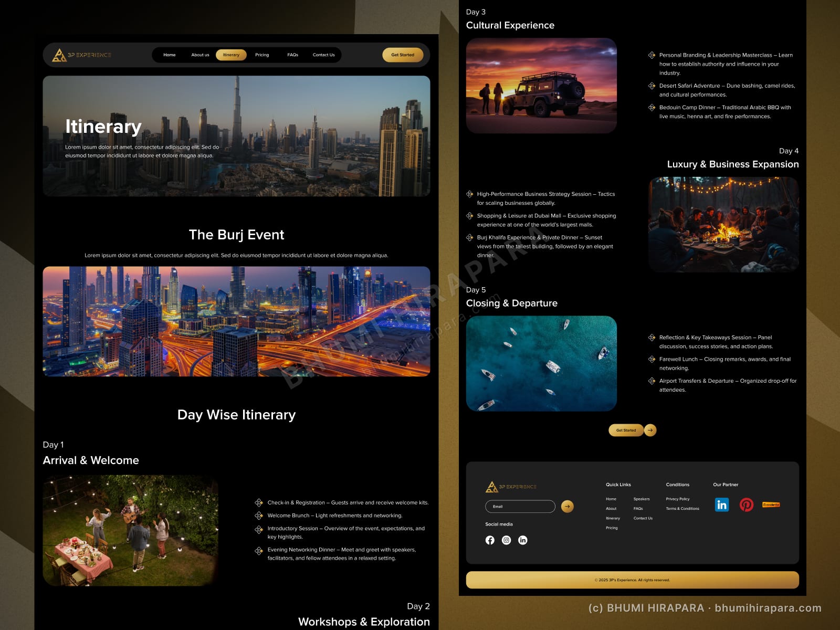Click the Reflection & Key Takeaways bullet icon
Screen dimensions: 840x630
click(652, 338)
